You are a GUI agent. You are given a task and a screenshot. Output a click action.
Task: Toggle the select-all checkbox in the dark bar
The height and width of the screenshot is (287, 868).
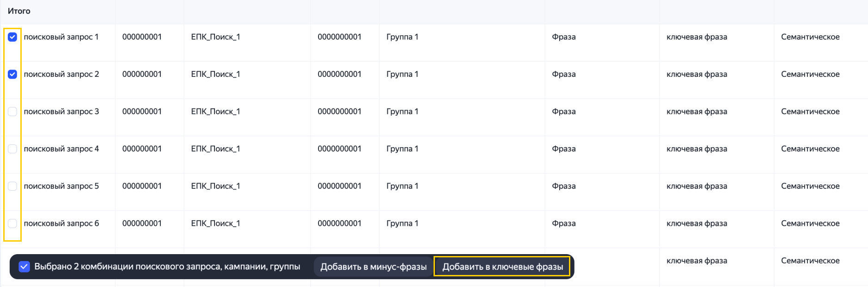click(x=24, y=267)
